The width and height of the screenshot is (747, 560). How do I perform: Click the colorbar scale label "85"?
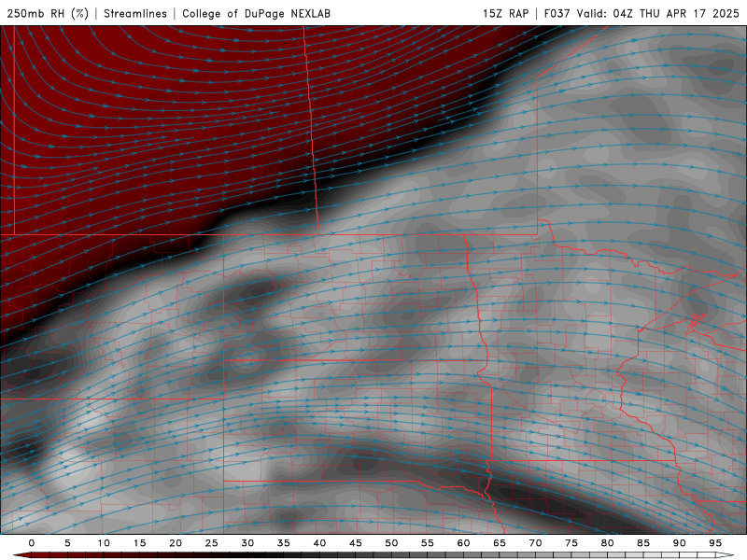643,543
